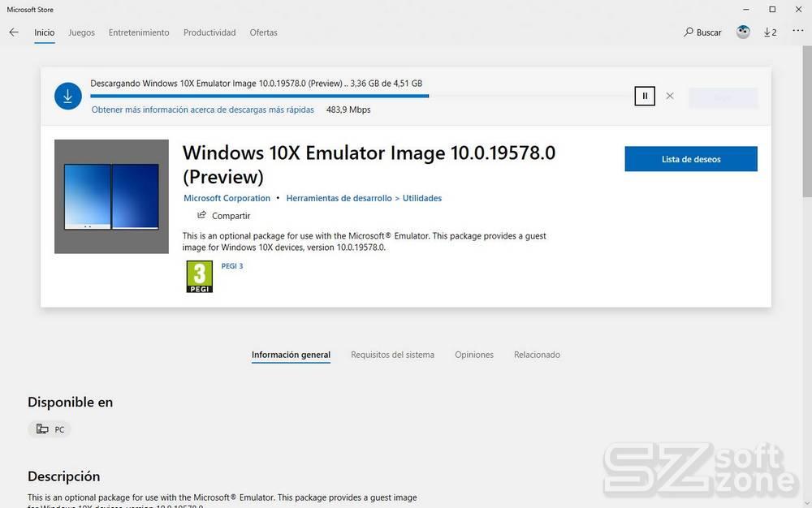The height and width of the screenshot is (508, 812).
Task: Open the Buscar search
Action: point(702,32)
